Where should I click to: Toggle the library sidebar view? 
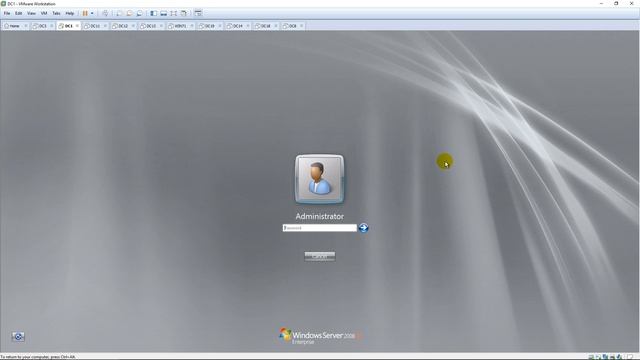tap(153, 13)
